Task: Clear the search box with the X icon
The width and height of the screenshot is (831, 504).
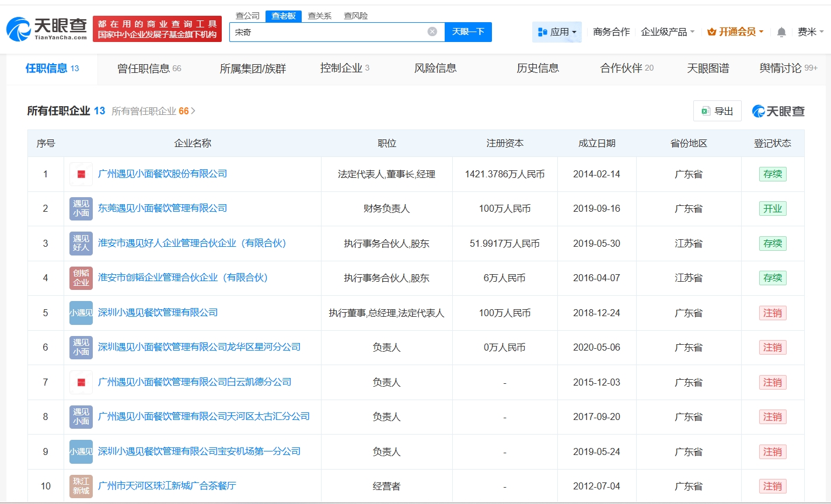Action: coord(432,32)
